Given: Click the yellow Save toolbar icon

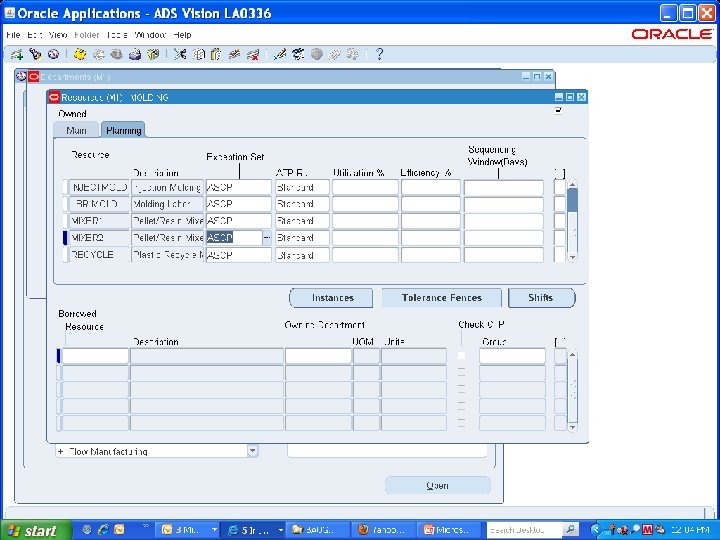Looking at the screenshot, I should (x=80, y=55).
